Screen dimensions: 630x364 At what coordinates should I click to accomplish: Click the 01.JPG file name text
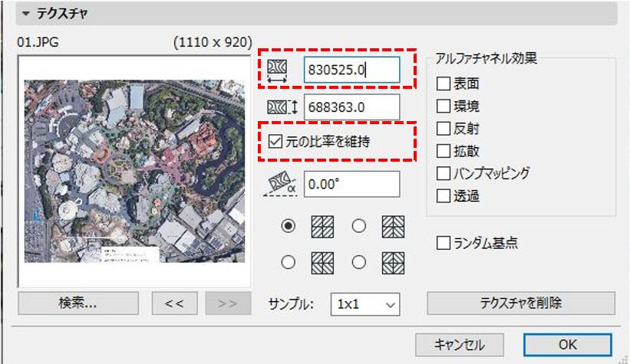[38, 42]
